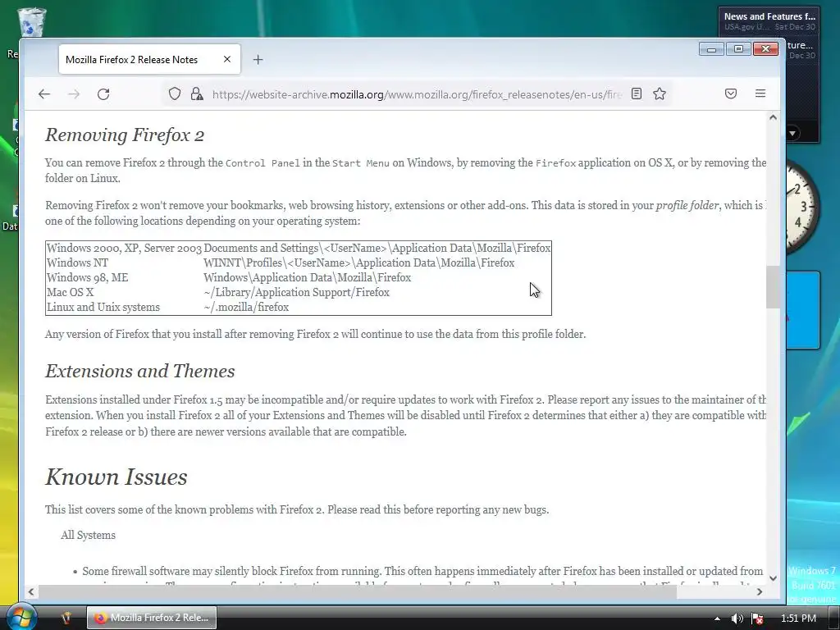Expand feed gadget down arrow
840x630 pixels.
(792, 132)
